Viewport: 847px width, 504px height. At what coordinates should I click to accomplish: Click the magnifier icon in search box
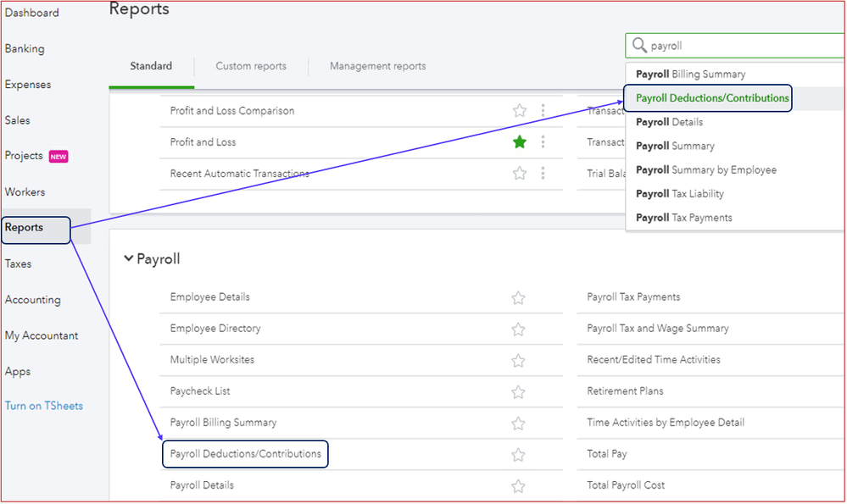(639, 46)
